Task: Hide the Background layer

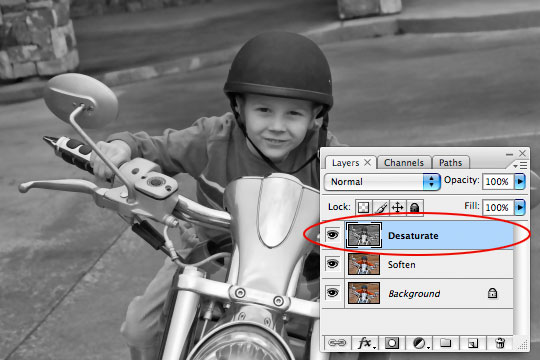Action: 332,293
